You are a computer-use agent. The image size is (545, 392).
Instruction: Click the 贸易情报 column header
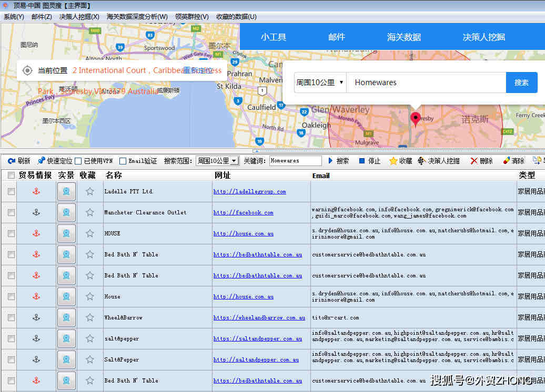(35, 176)
